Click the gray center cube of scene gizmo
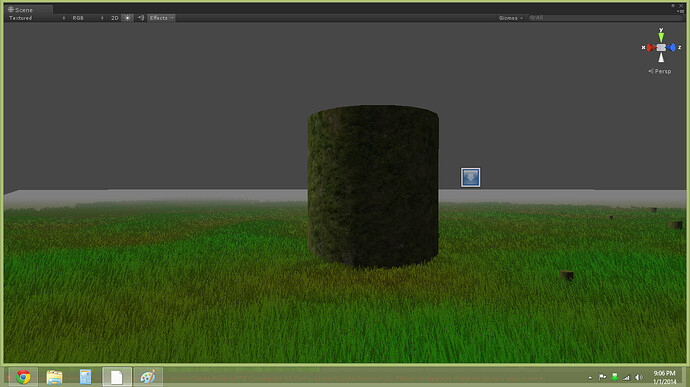This screenshot has height=387, width=690. coord(661,48)
